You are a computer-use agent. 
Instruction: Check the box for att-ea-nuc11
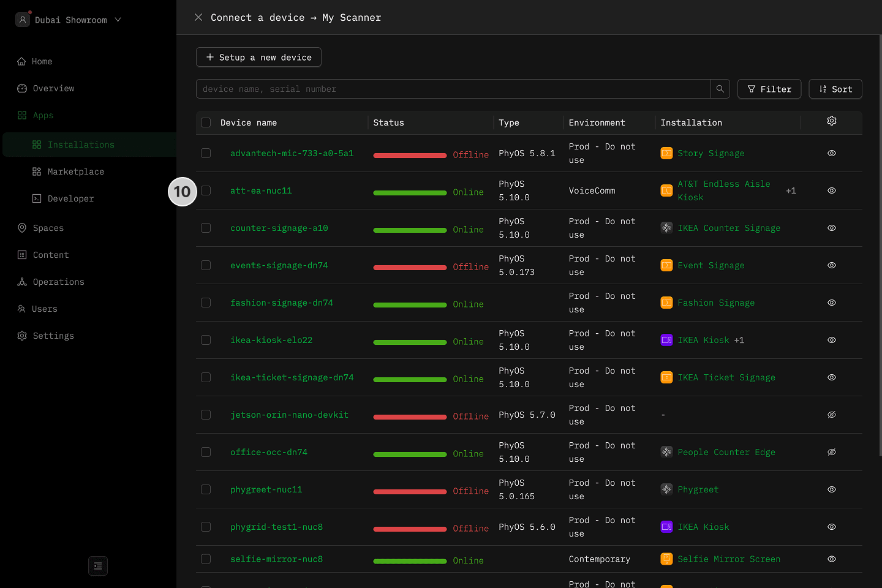(x=206, y=190)
